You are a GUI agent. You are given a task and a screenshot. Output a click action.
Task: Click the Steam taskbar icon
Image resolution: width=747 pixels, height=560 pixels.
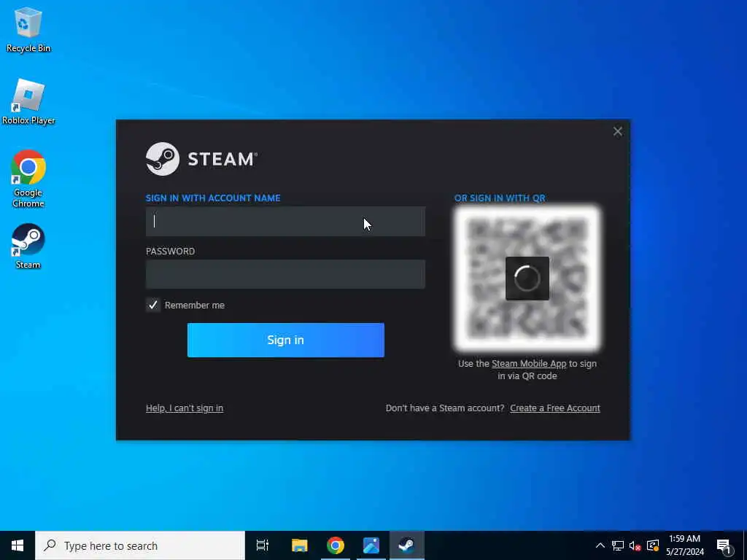(x=407, y=545)
